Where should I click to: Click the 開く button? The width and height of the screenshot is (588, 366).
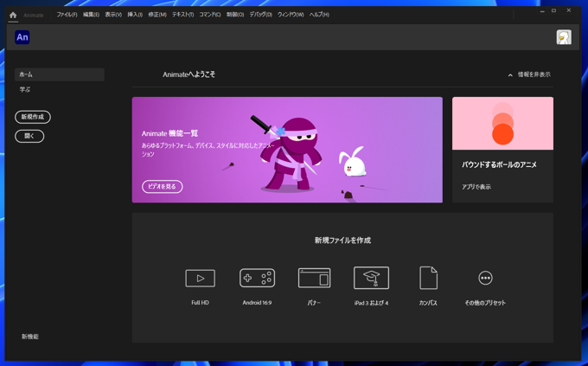[x=29, y=136]
